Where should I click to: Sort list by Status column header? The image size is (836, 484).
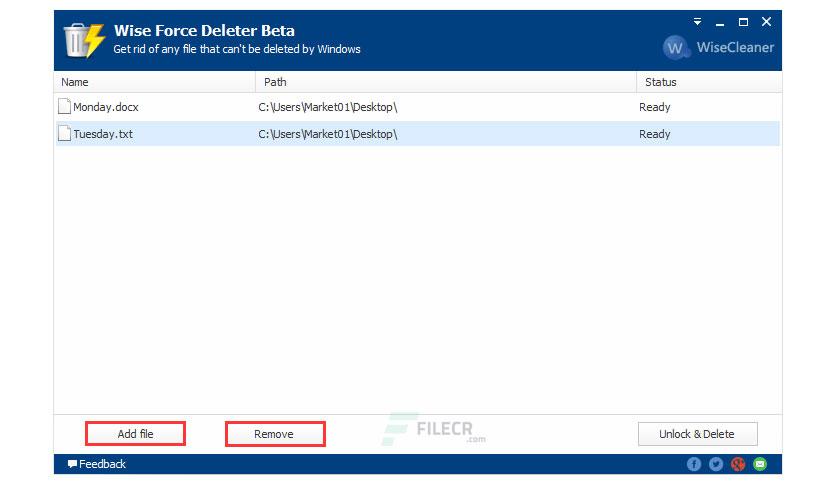[709, 82]
